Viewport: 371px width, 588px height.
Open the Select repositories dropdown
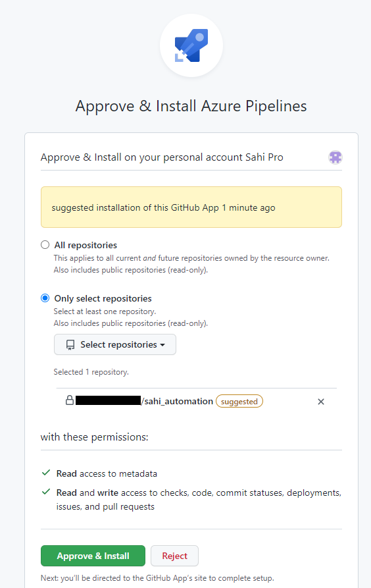coord(115,344)
